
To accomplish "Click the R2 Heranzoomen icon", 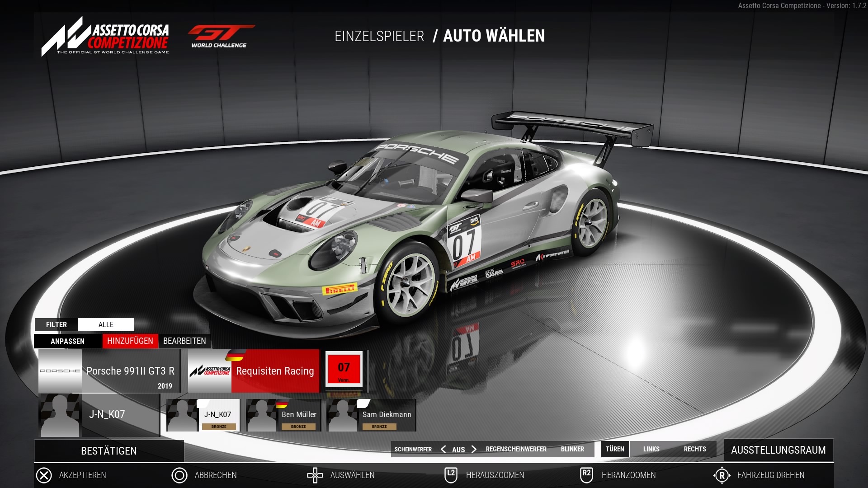I will pos(586,475).
